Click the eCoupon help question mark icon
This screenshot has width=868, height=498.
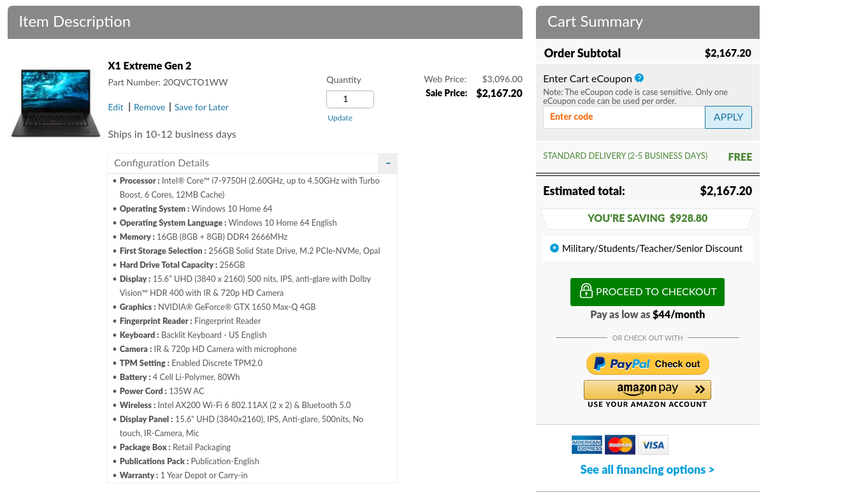pos(639,78)
